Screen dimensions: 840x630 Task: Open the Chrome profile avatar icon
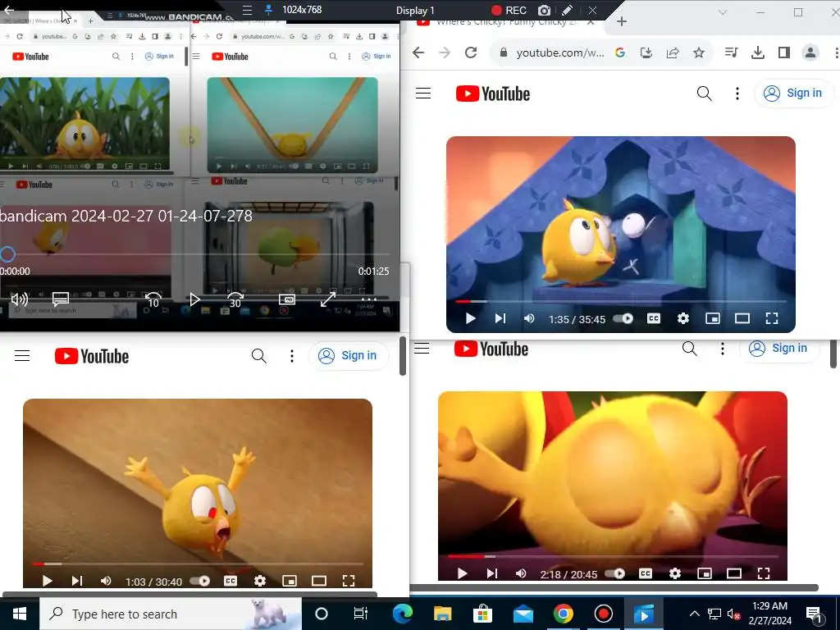click(x=810, y=52)
